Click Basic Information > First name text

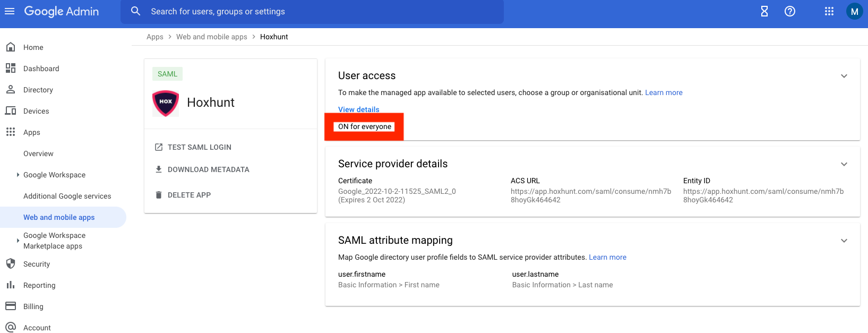coord(389,285)
